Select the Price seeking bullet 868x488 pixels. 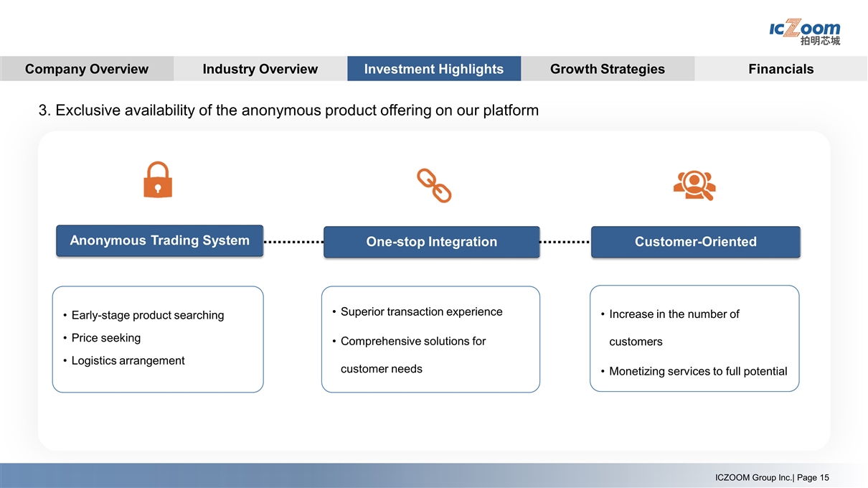coord(105,338)
